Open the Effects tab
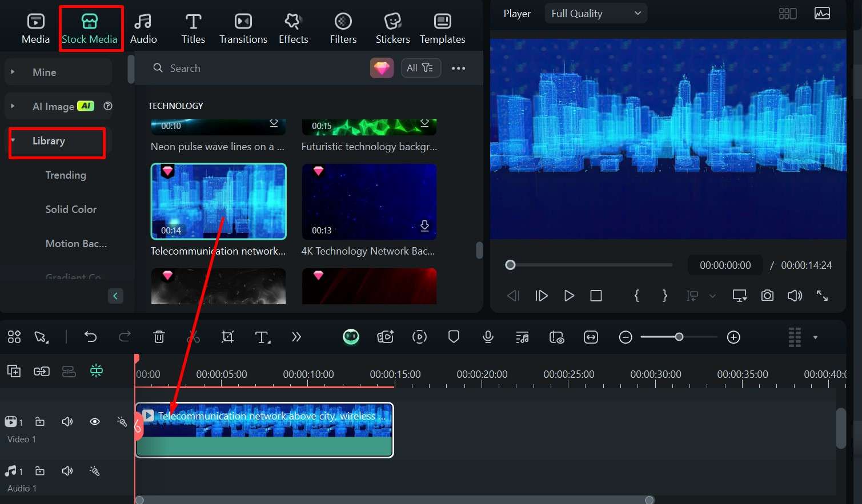Image resolution: width=862 pixels, height=504 pixels. pos(293,29)
